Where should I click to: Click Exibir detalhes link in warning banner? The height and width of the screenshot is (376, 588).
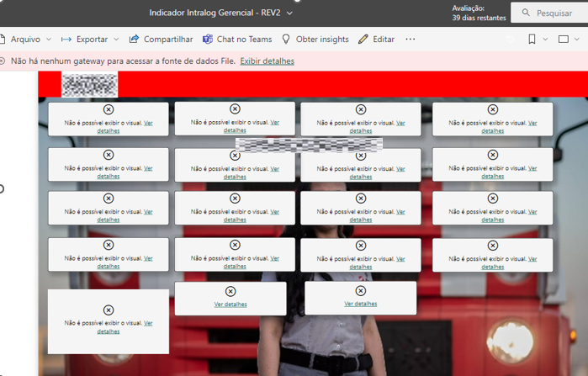tap(267, 61)
